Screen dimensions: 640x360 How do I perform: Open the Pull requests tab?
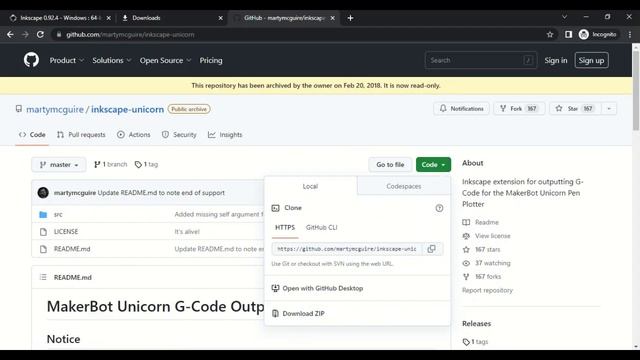point(81,135)
